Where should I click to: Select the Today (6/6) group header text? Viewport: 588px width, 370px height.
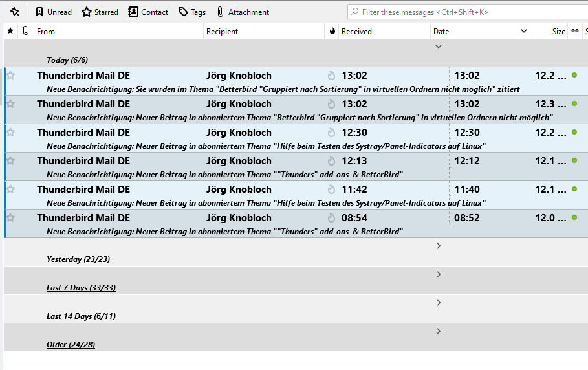click(67, 60)
